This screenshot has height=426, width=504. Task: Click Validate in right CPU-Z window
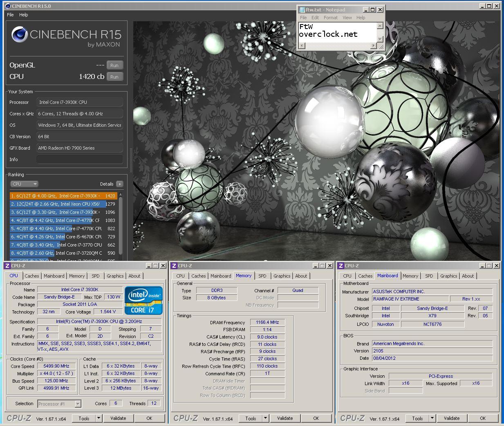coord(452,418)
